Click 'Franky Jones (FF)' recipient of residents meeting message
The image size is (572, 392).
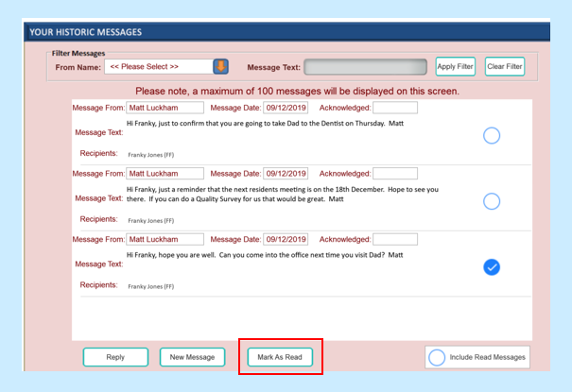(151, 221)
